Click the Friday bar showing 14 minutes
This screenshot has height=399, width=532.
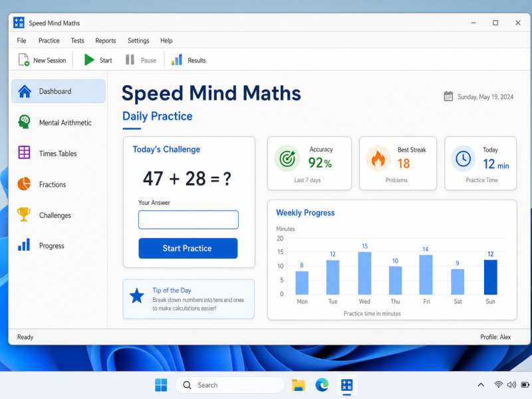[426, 275]
